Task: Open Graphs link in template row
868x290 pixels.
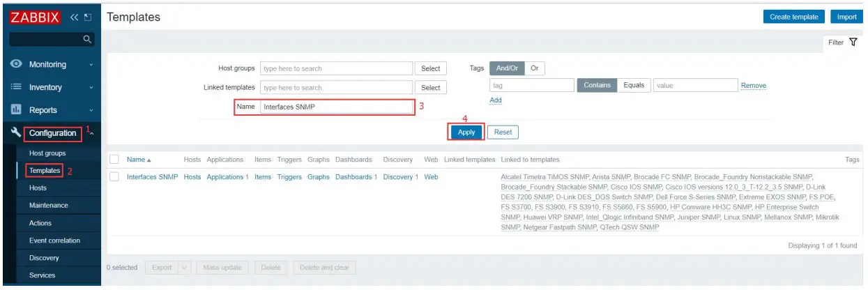Action: point(319,177)
